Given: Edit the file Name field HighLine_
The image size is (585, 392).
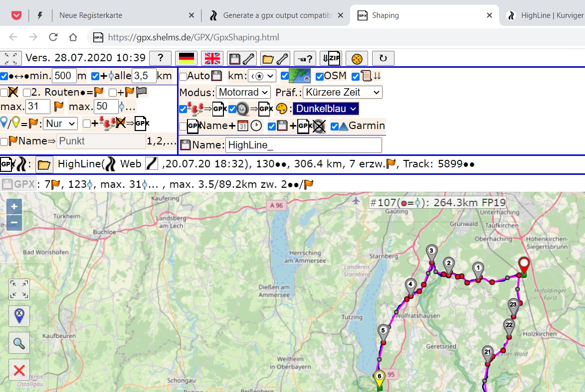Looking at the screenshot, I should tap(304, 145).
